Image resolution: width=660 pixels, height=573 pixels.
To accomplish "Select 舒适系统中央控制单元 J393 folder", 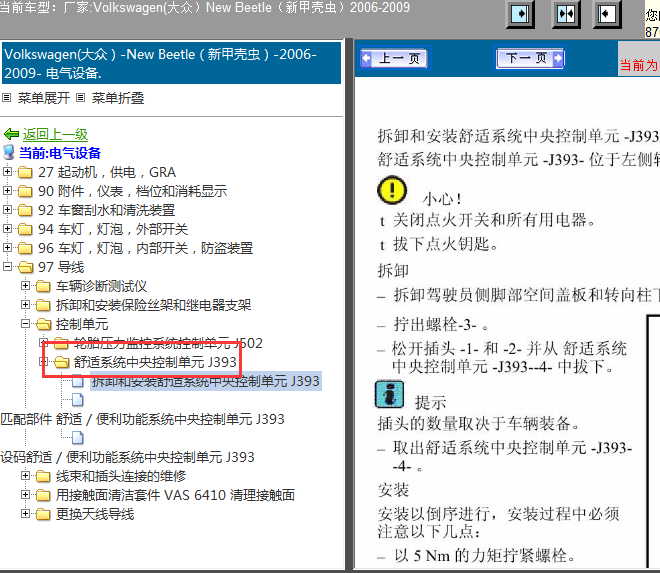I will 155,362.
